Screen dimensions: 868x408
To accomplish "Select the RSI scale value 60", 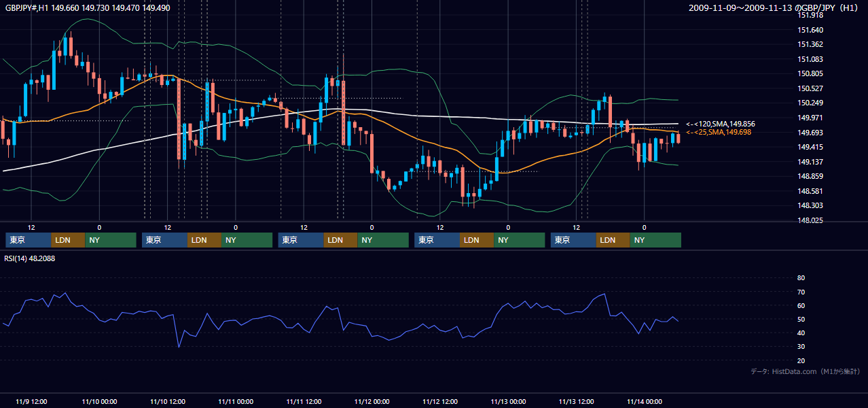I will click(x=801, y=305).
